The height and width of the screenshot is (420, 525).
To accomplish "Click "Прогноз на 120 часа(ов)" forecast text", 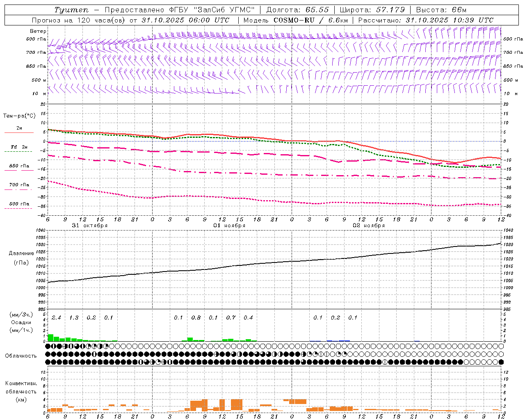I will click(x=79, y=20).
